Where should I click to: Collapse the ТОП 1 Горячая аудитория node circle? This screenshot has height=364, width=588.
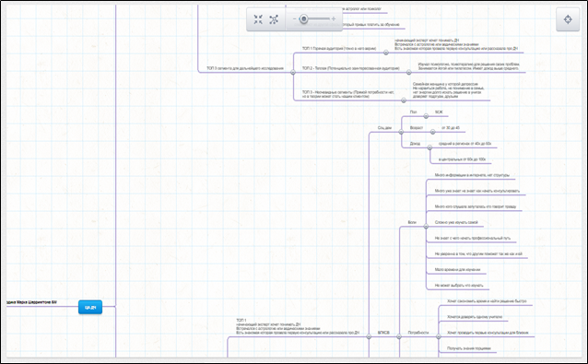[x=386, y=53]
